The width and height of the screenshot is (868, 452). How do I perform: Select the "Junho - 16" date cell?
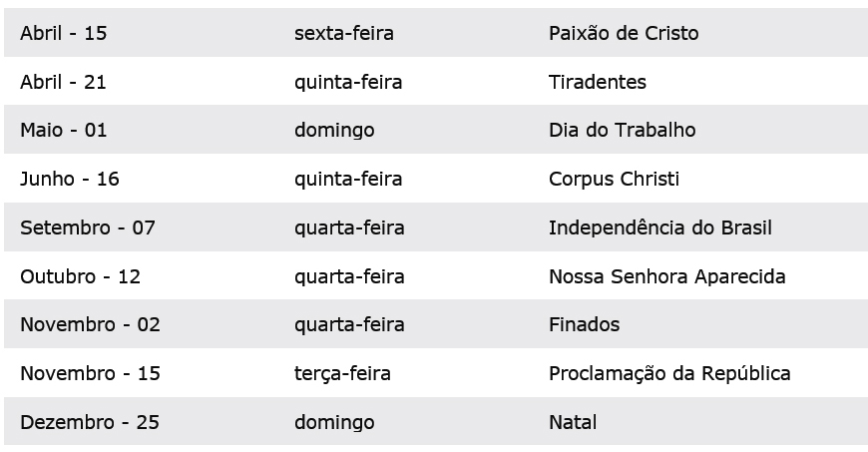coord(70,180)
